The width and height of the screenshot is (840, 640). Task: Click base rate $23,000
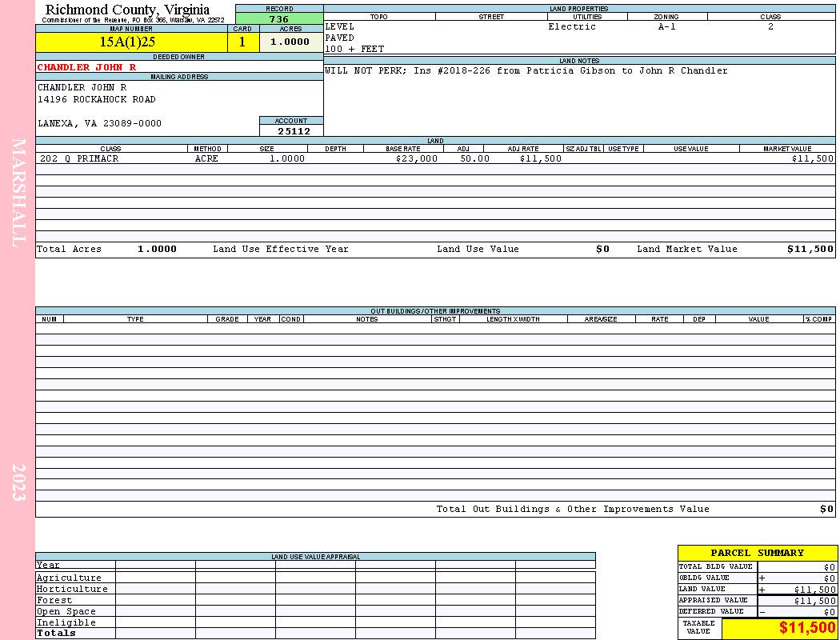click(x=417, y=158)
